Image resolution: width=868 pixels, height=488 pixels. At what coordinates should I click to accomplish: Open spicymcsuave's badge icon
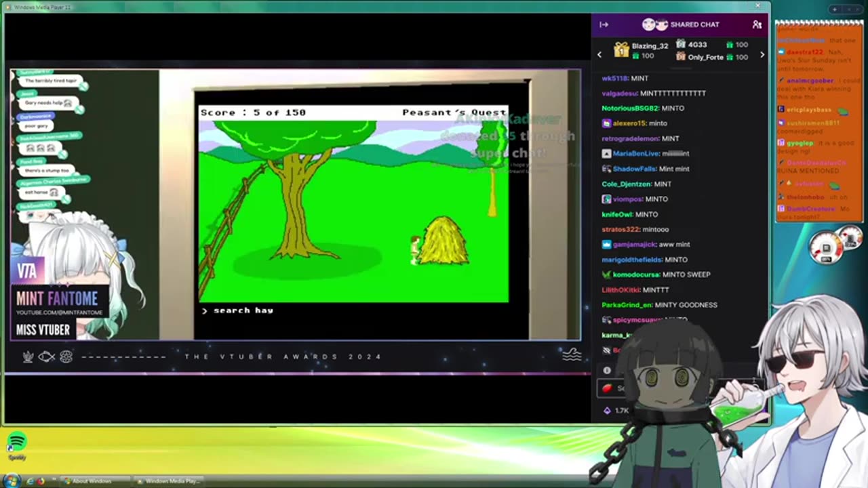coord(606,320)
